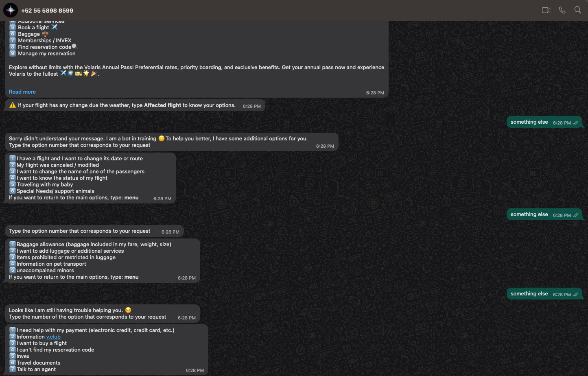Click 'Travel documents' option line
The image size is (588, 376).
[35, 363]
